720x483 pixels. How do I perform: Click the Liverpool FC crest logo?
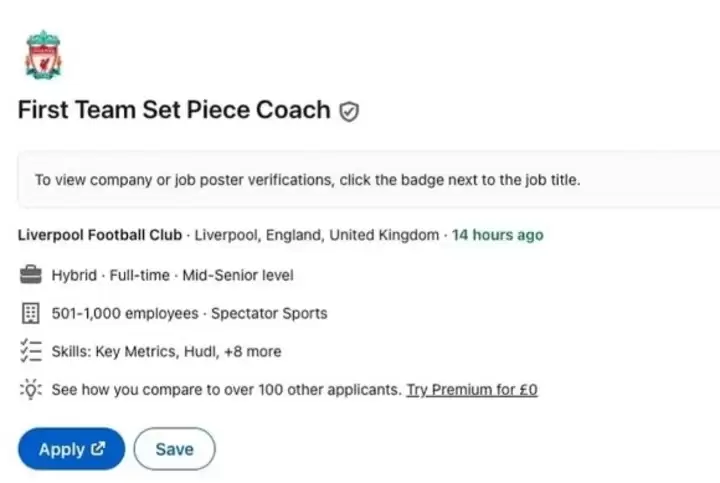[x=43, y=53]
